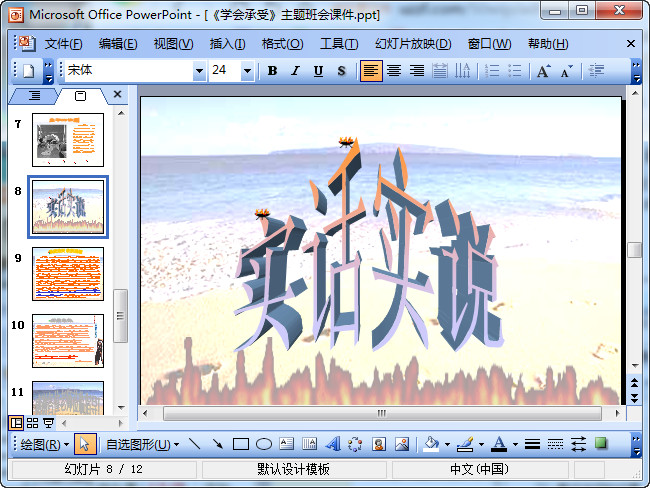The image size is (650, 488).
Task: Open the 视图(V) menu
Action: pos(173,44)
